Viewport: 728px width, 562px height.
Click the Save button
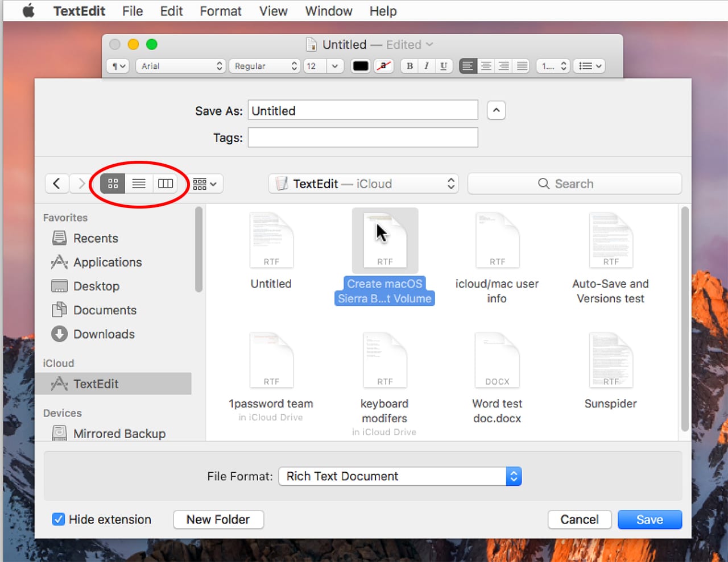coord(650,519)
